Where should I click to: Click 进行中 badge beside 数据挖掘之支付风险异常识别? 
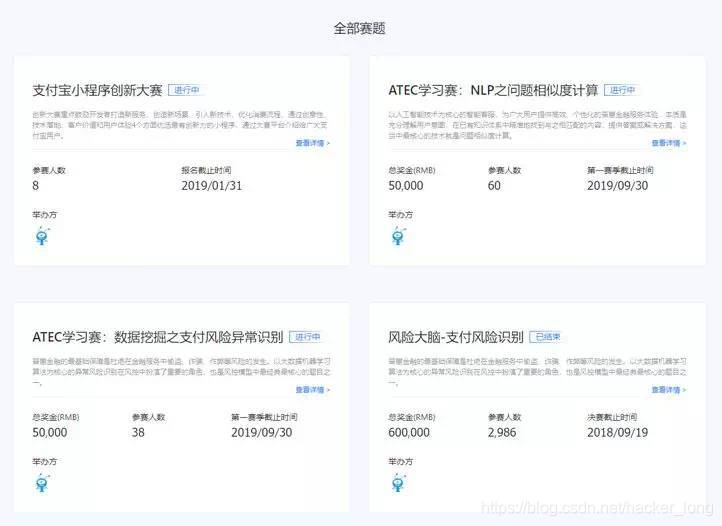307,337
